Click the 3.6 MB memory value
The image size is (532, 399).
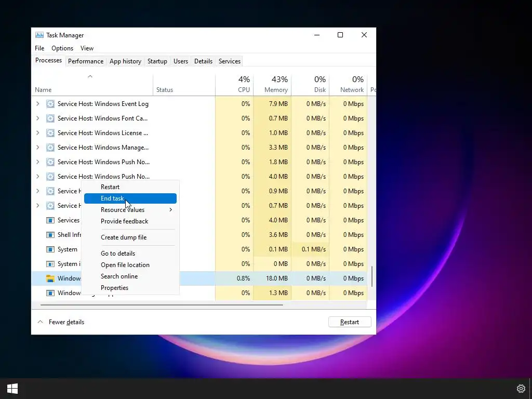278,235
